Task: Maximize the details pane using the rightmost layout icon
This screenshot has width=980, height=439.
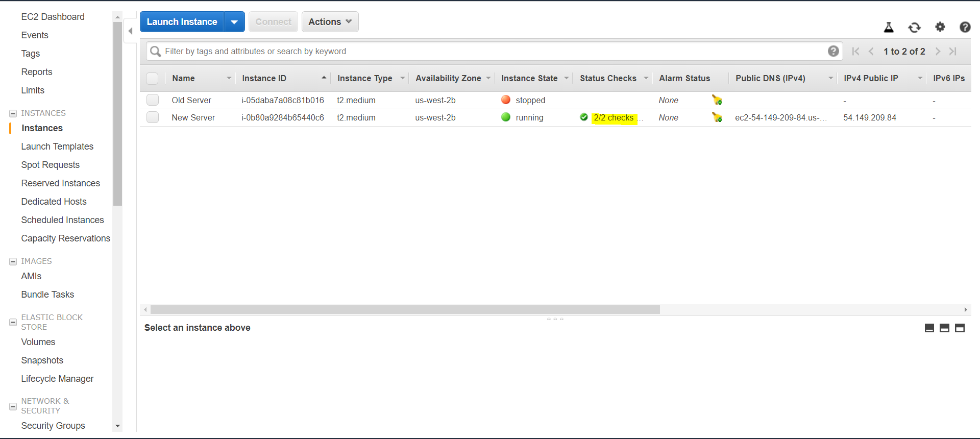Action: coord(960,328)
